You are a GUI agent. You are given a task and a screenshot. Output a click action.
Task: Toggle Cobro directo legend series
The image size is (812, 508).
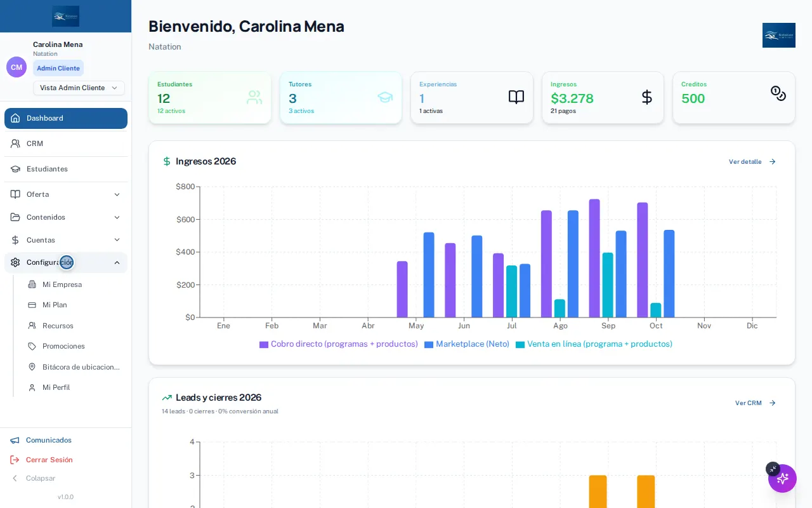coord(339,344)
